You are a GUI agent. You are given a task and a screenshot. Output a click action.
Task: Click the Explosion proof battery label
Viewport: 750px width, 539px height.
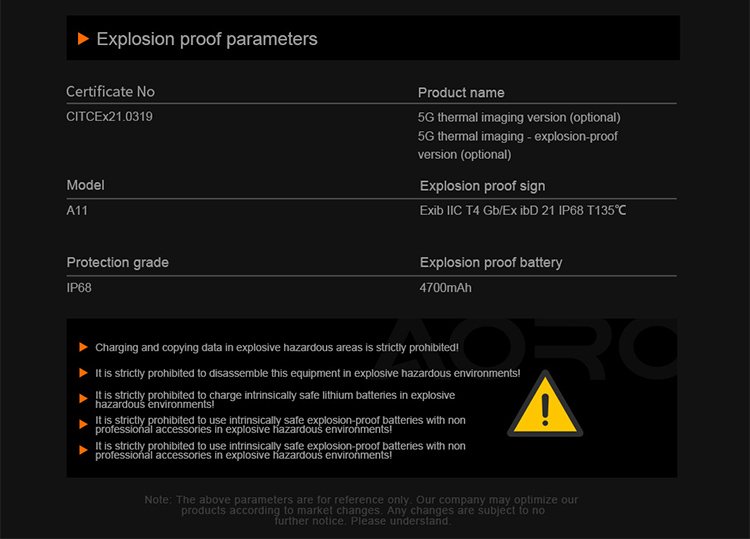[x=491, y=263]
